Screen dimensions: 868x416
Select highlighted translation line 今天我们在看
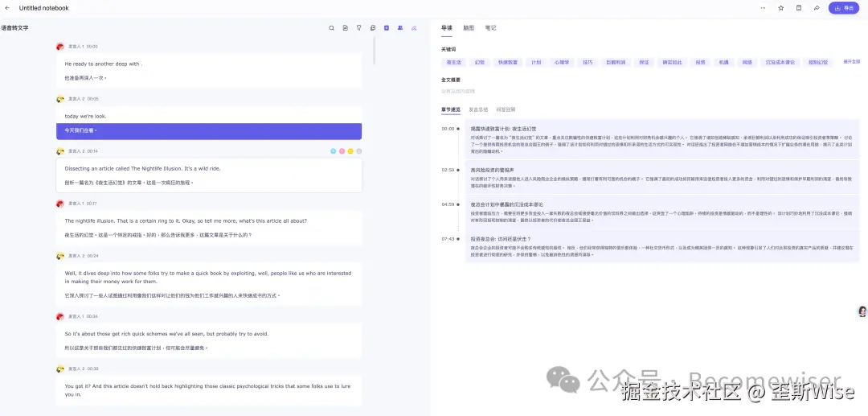tap(209, 131)
